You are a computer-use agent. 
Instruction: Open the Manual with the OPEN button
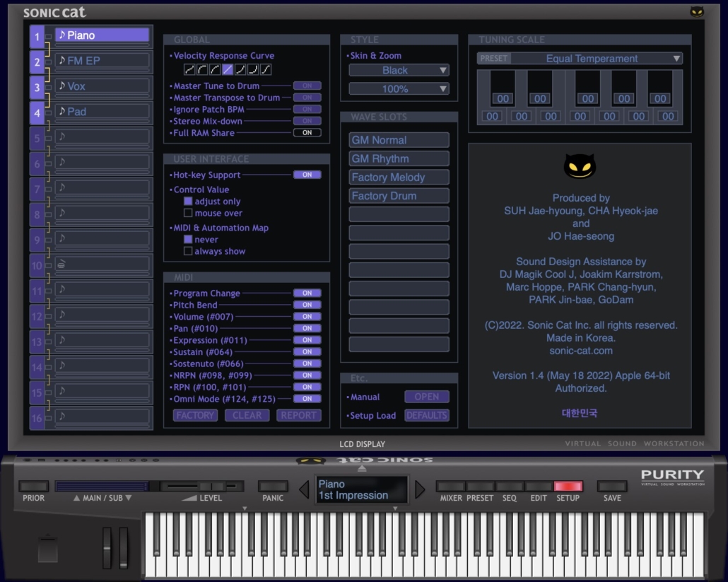pyautogui.click(x=426, y=397)
